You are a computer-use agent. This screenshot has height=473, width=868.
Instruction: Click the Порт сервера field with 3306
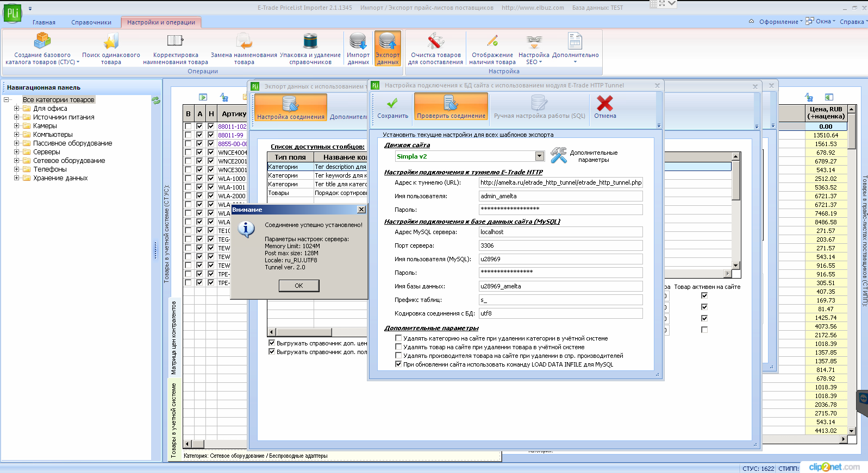coord(561,245)
